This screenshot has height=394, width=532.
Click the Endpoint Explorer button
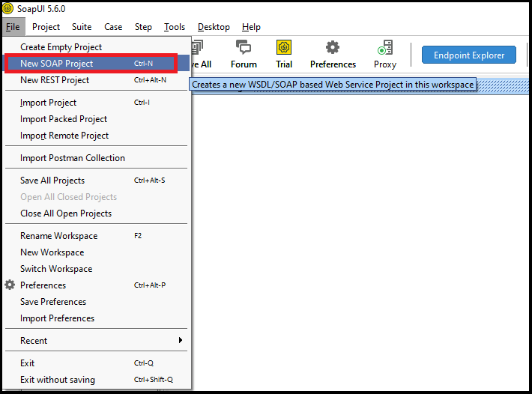[469, 55]
